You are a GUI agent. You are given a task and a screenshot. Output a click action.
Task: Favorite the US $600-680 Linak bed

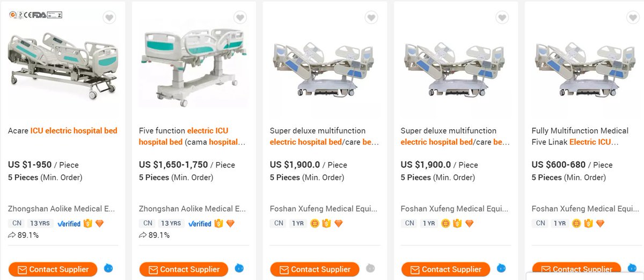pos(633,18)
